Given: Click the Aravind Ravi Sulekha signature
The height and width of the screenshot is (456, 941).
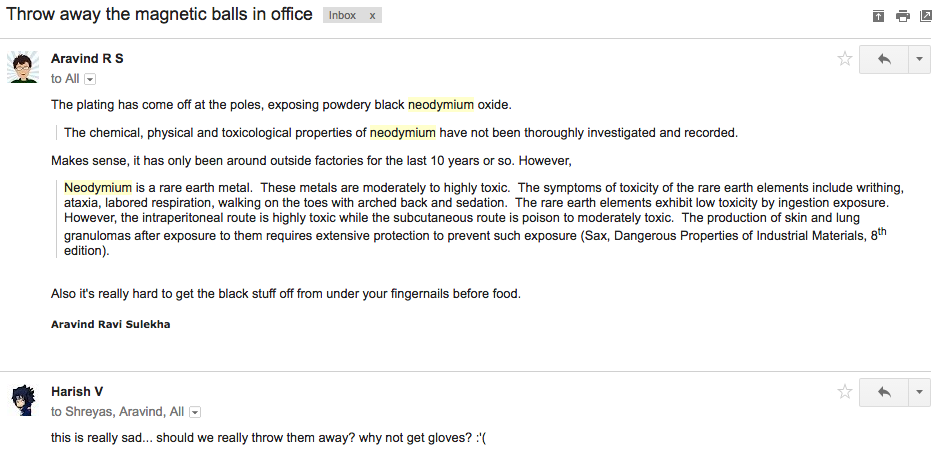Looking at the screenshot, I should coord(110,325).
